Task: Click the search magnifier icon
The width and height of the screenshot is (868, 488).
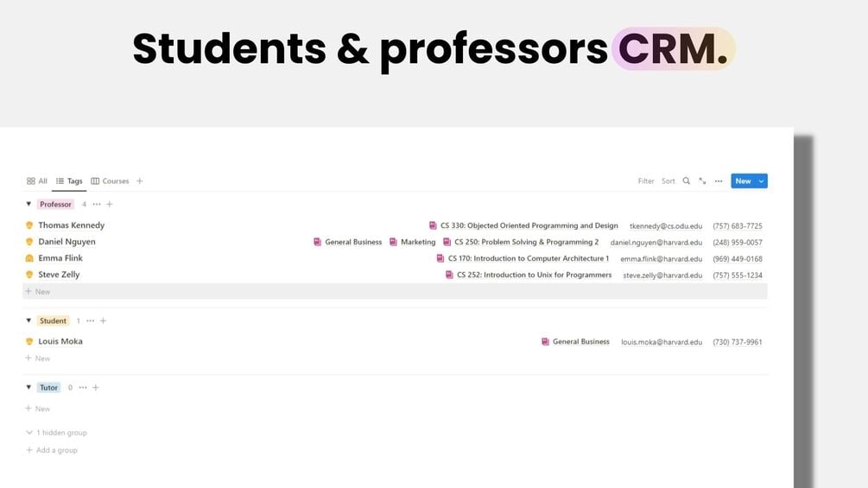Action: pyautogui.click(x=687, y=181)
